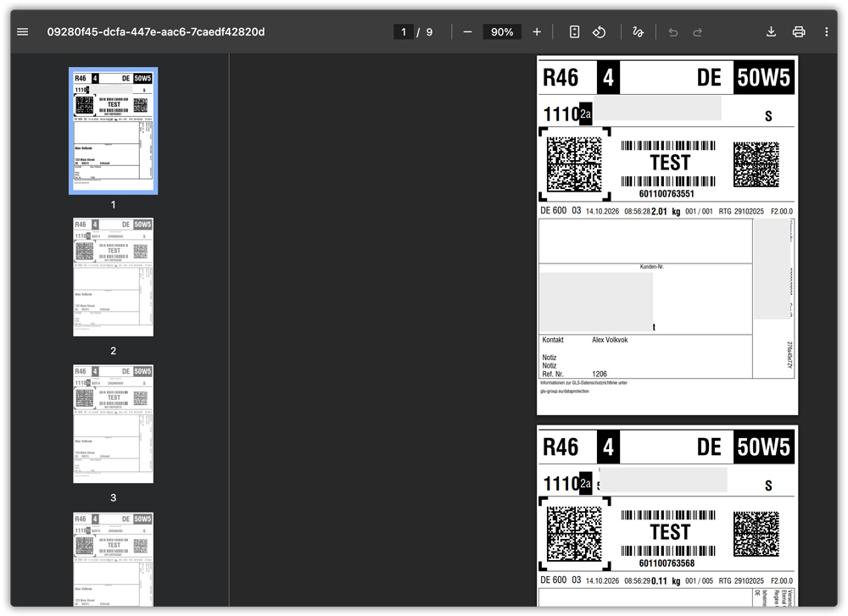Click the 0.11 kg weight text

(666, 581)
